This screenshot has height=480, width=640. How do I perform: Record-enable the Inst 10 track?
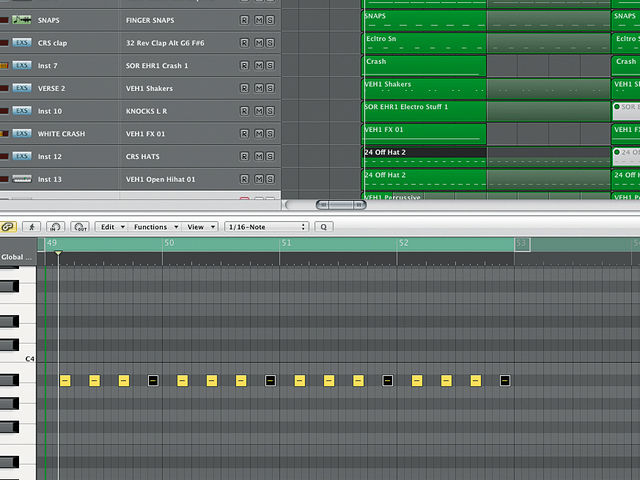[244, 111]
